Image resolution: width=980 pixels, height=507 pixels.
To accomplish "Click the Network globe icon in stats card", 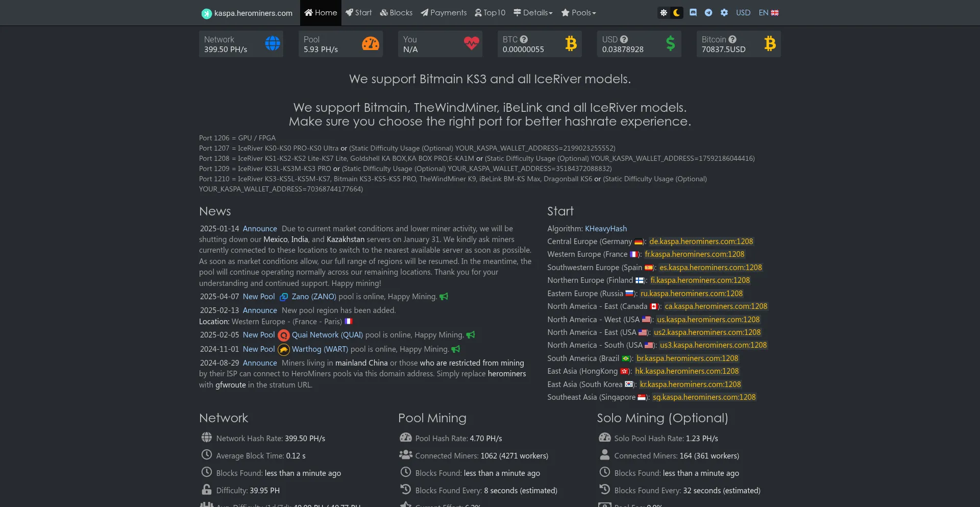I will coord(273,43).
